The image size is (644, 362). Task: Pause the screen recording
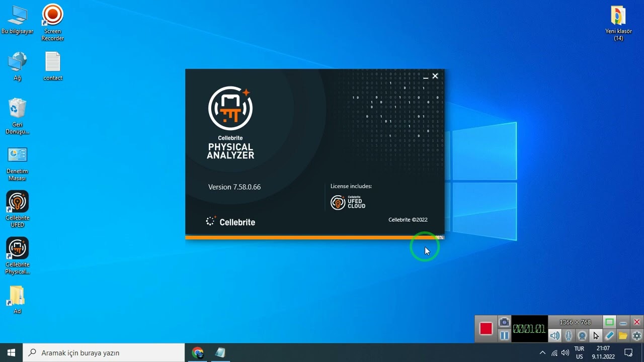tap(504, 335)
